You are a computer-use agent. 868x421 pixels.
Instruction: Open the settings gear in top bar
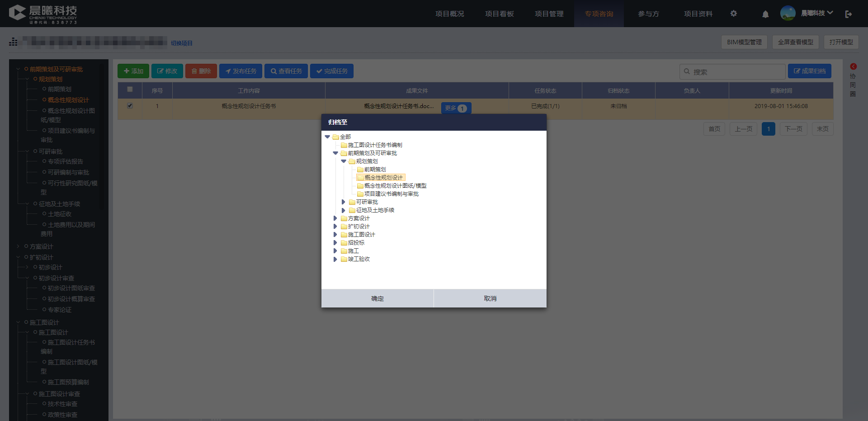click(x=733, y=14)
